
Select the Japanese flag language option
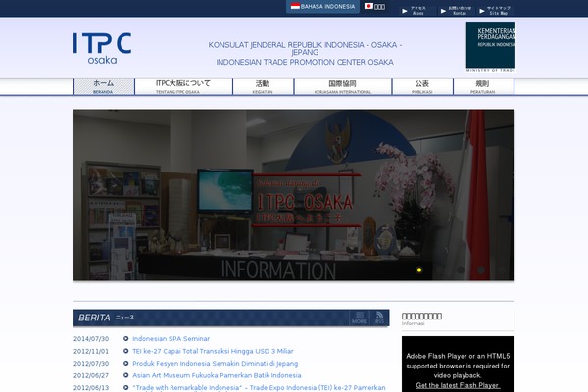coord(374,7)
